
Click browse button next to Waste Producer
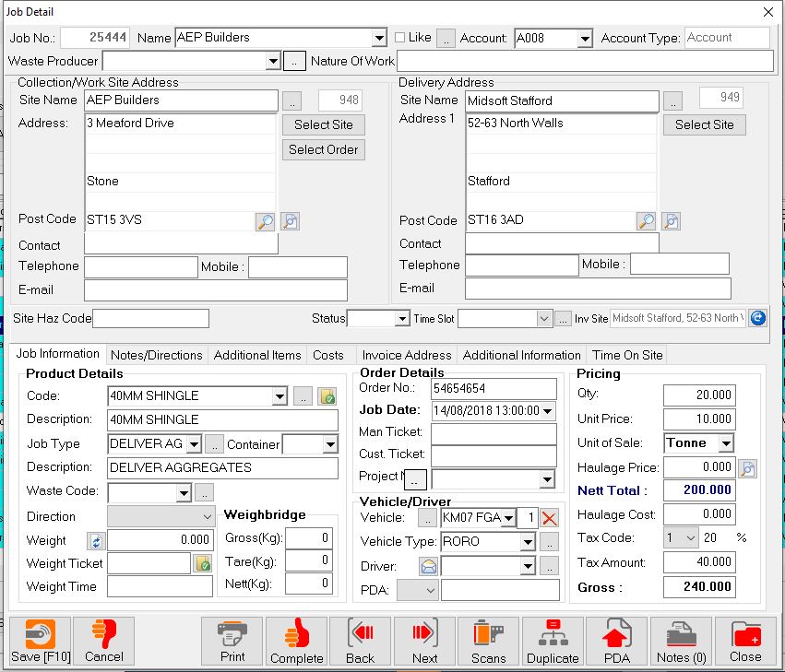click(x=294, y=62)
